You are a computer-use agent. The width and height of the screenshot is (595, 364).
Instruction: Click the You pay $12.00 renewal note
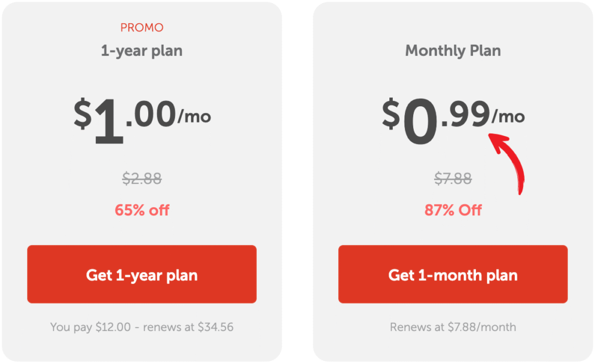pos(141,327)
